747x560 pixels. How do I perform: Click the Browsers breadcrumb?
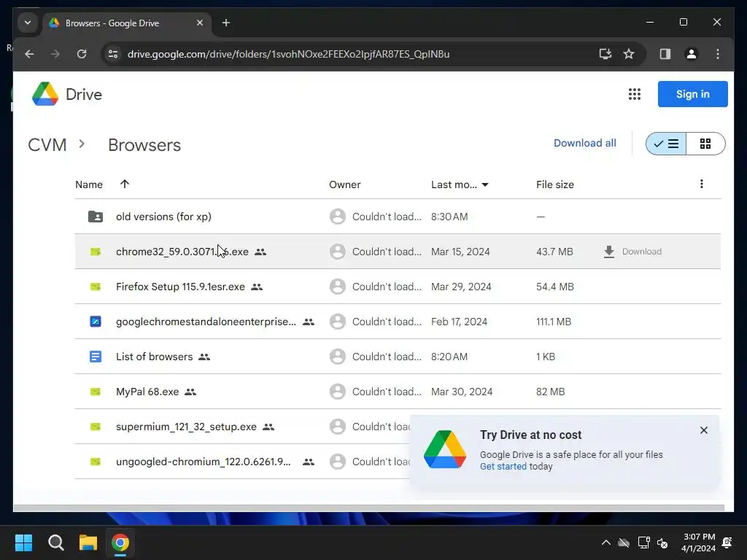[x=144, y=145]
